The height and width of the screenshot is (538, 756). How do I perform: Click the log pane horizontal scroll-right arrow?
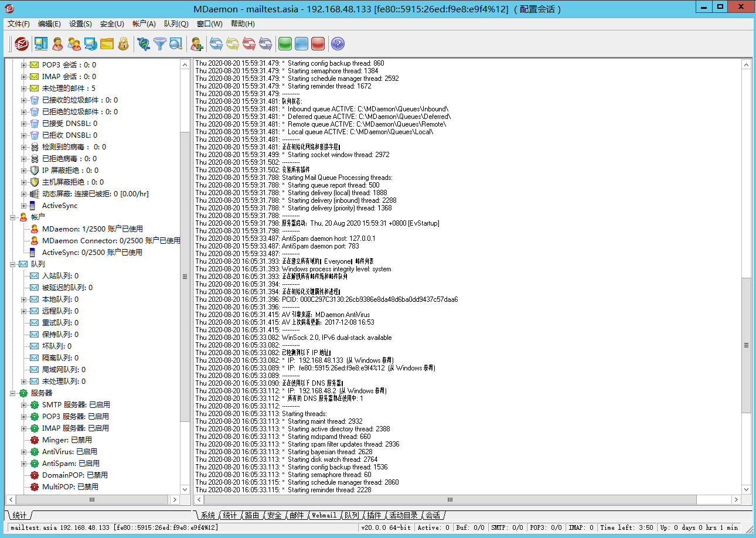[737, 499]
